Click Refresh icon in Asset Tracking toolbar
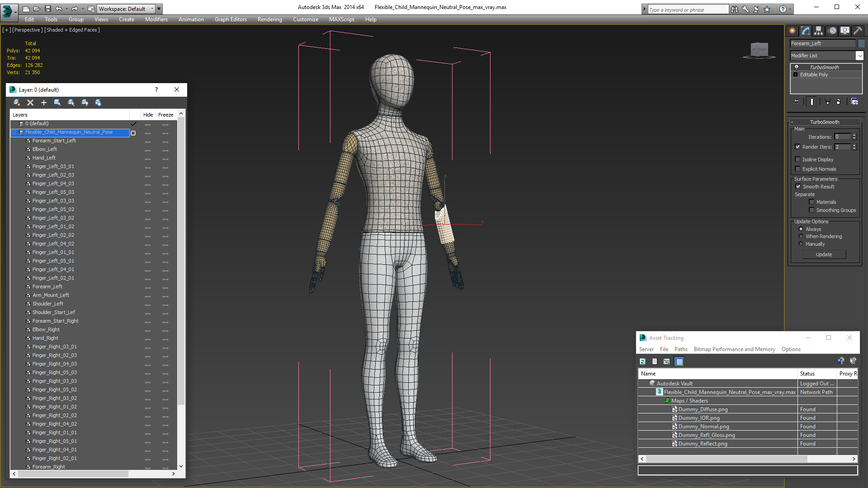The height and width of the screenshot is (488, 868). 642,361
